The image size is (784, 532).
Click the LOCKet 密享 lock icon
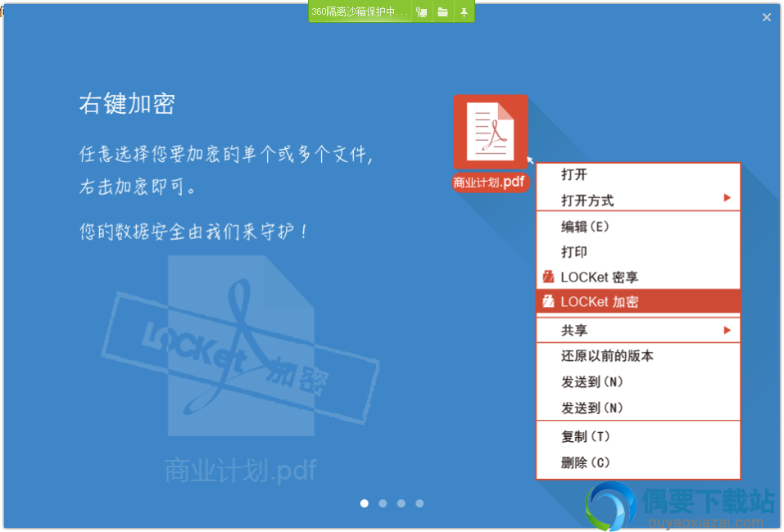[x=549, y=277]
